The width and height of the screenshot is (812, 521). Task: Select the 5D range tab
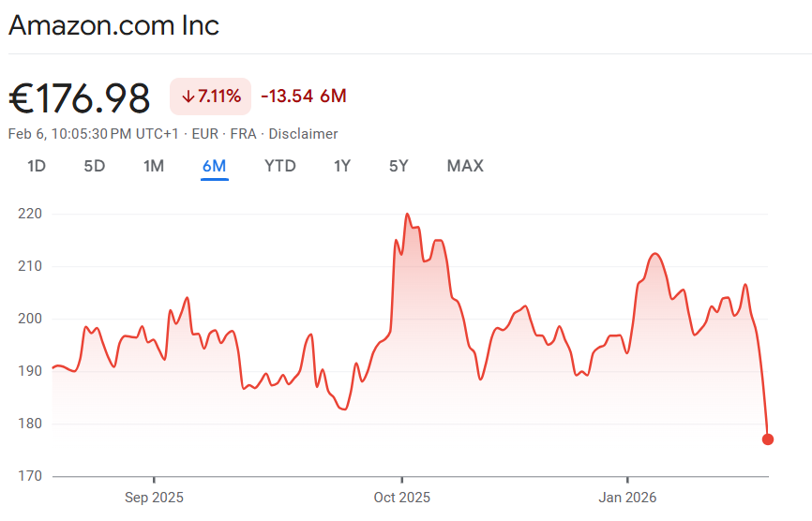point(95,166)
